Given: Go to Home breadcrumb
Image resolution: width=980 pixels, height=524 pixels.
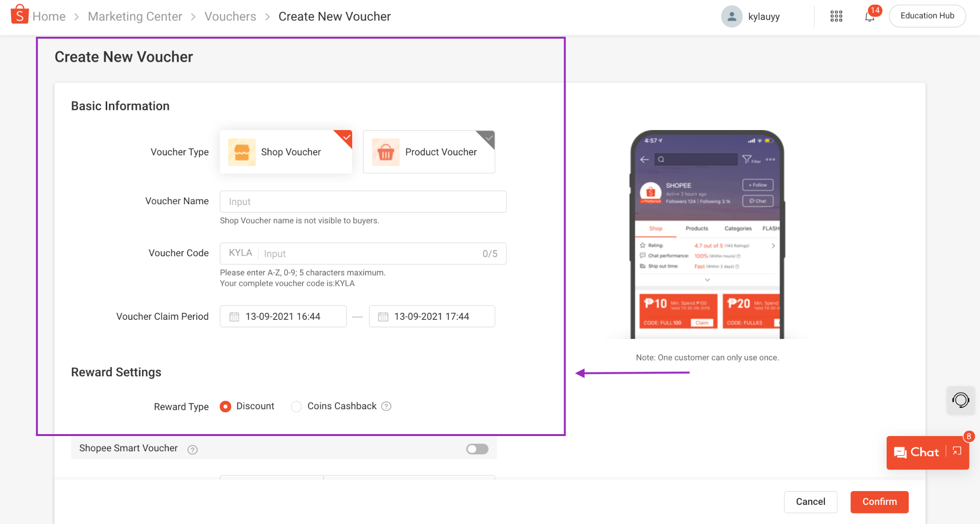Looking at the screenshot, I should 49,16.
